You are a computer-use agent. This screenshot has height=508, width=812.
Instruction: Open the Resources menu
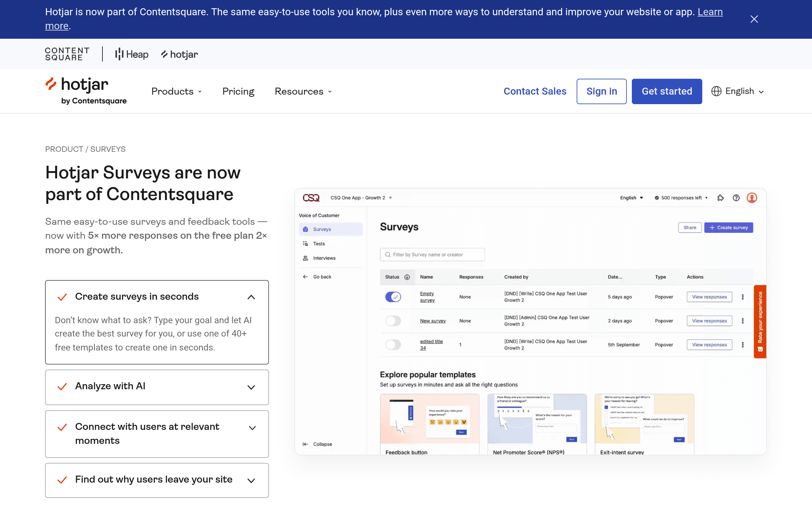(x=303, y=91)
